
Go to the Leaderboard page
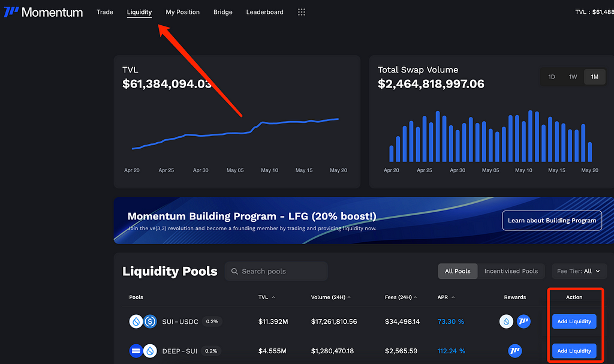(x=264, y=12)
